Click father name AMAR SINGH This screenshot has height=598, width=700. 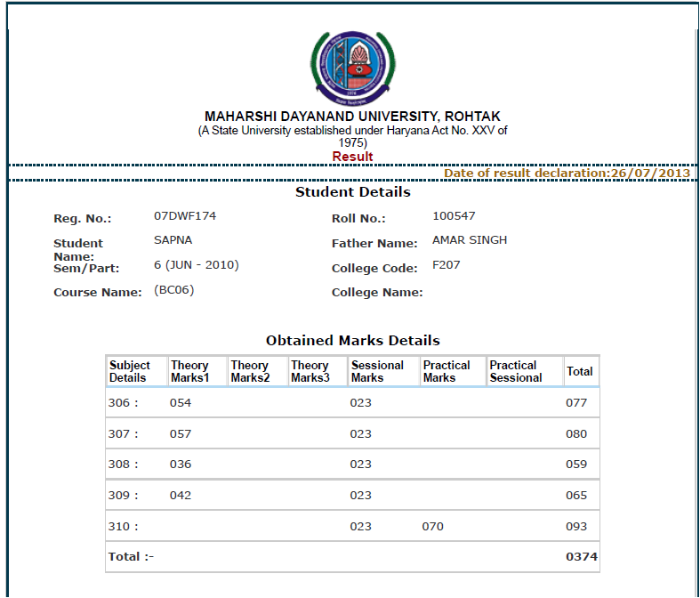click(470, 240)
